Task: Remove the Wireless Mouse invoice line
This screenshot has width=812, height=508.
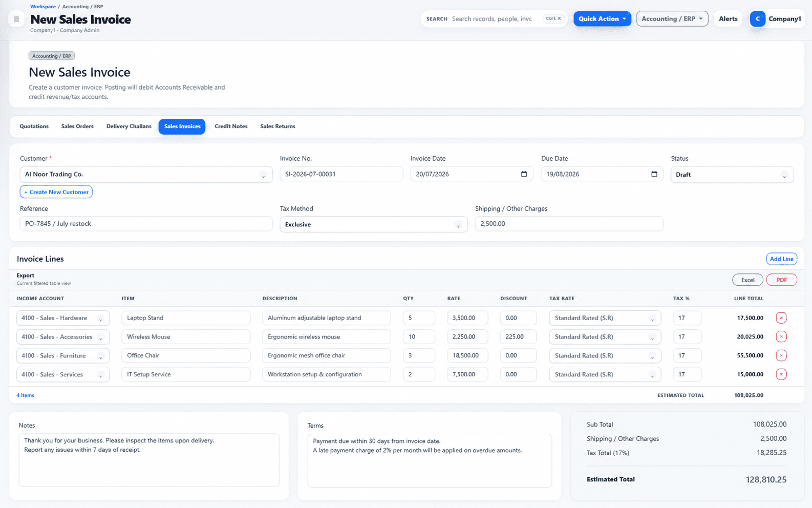Action: coord(781,337)
